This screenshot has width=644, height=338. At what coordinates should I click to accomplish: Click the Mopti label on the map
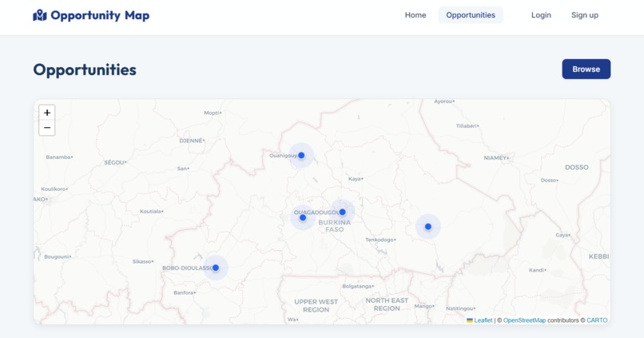tap(213, 113)
